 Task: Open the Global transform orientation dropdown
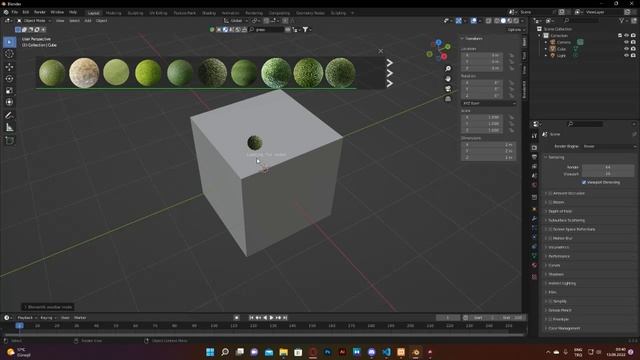(x=236, y=20)
